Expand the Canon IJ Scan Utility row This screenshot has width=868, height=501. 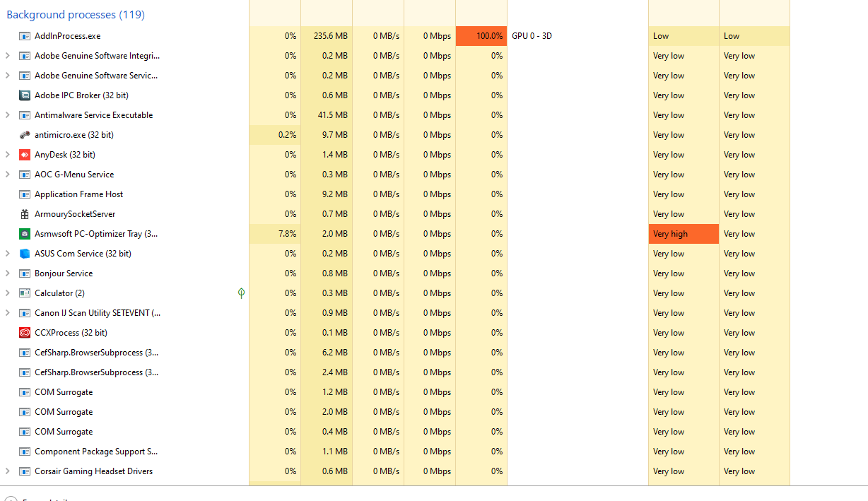[x=7, y=313]
